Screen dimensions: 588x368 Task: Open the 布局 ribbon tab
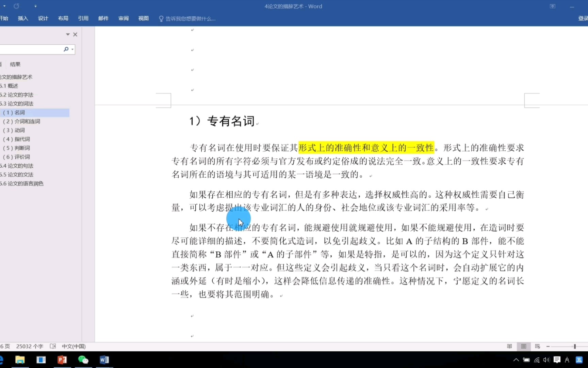63,18
